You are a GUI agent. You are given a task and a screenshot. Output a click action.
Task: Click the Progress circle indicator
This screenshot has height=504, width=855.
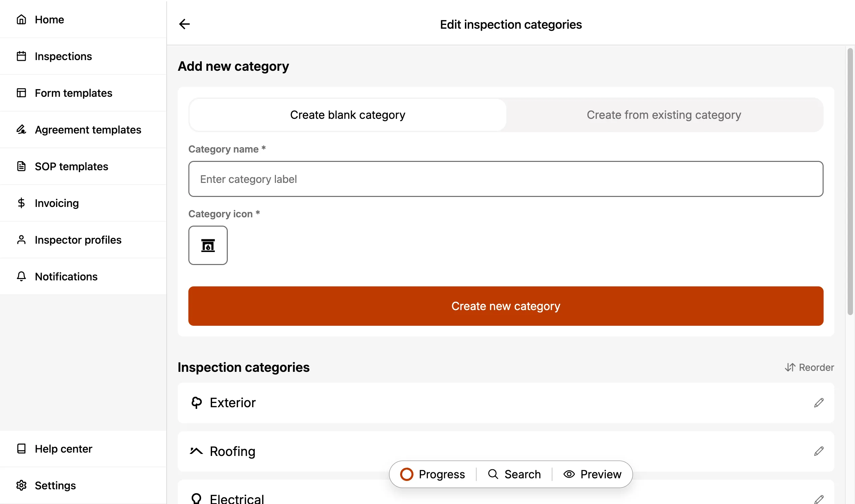[406, 474]
